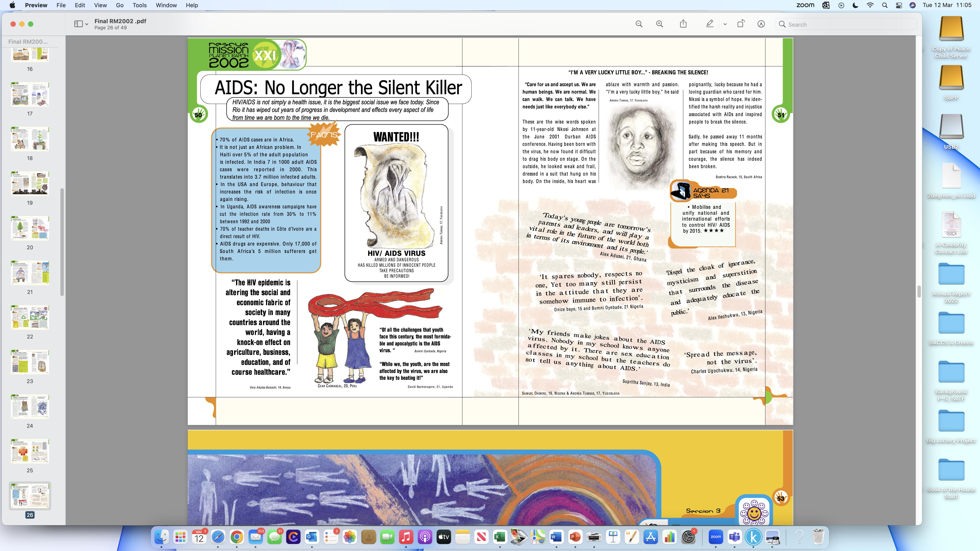Open the Tools menu

pyautogui.click(x=139, y=5)
